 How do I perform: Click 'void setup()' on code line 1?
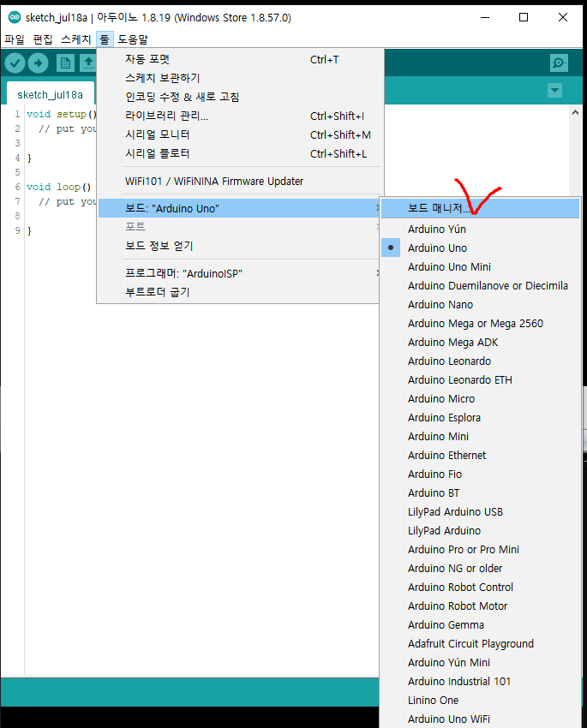pyautogui.click(x=62, y=114)
